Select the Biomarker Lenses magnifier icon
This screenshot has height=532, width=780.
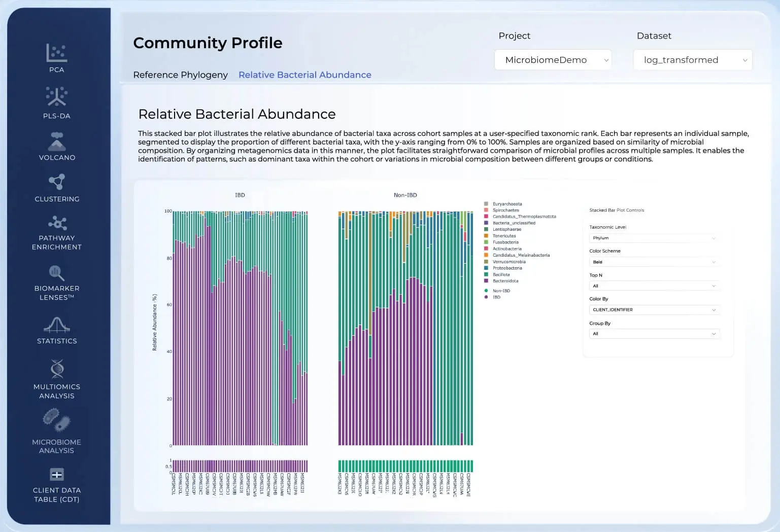pos(57,273)
